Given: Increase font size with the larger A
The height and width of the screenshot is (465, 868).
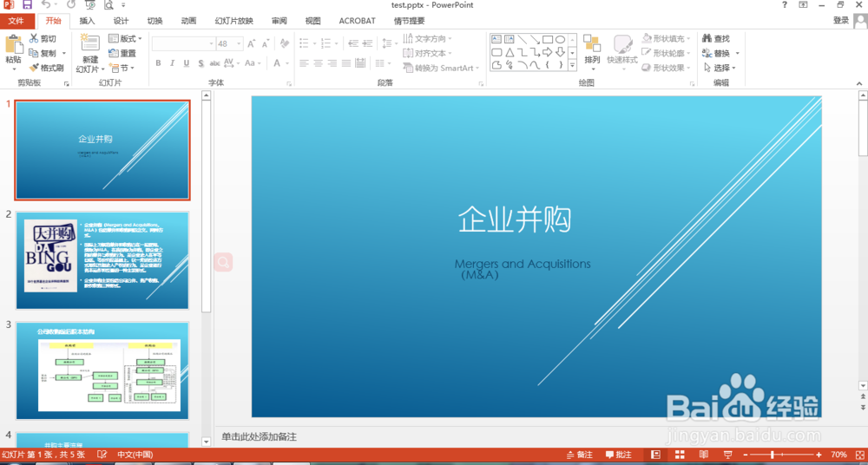Looking at the screenshot, I should coord(252,43).
